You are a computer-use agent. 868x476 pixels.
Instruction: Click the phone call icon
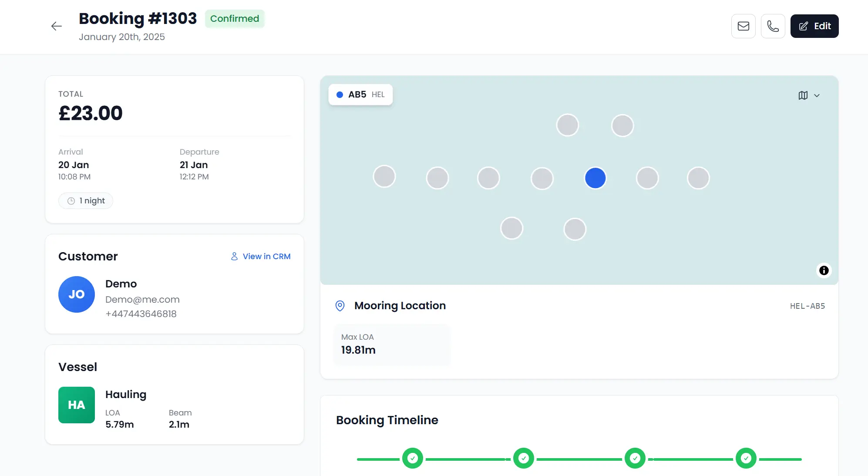pos(773,26)
